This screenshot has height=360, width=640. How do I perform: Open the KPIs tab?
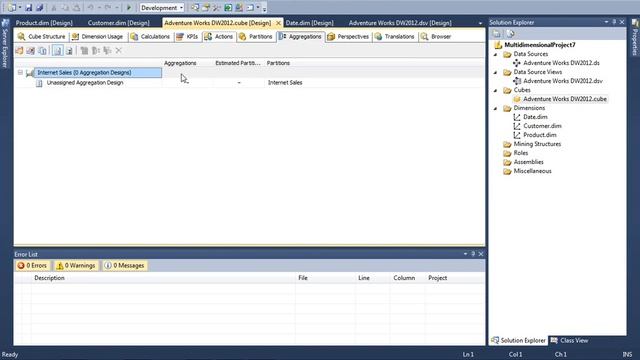pyautogui.click(x=187, y=37)
